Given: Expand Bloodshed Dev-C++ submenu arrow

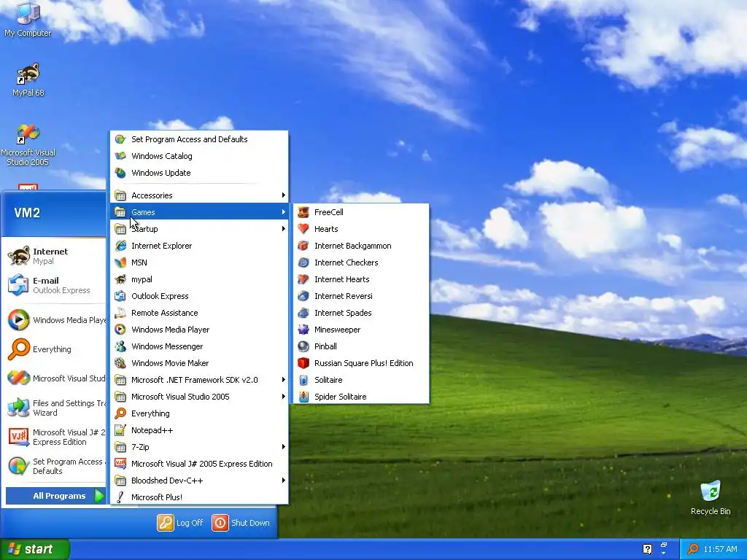Looking at the screenshot, I should (x=284, y=481).
